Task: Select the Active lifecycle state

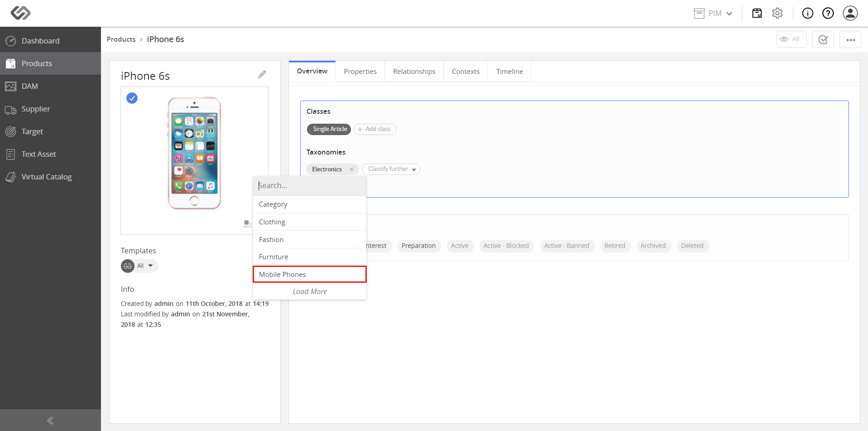Action: click(460, 246)
